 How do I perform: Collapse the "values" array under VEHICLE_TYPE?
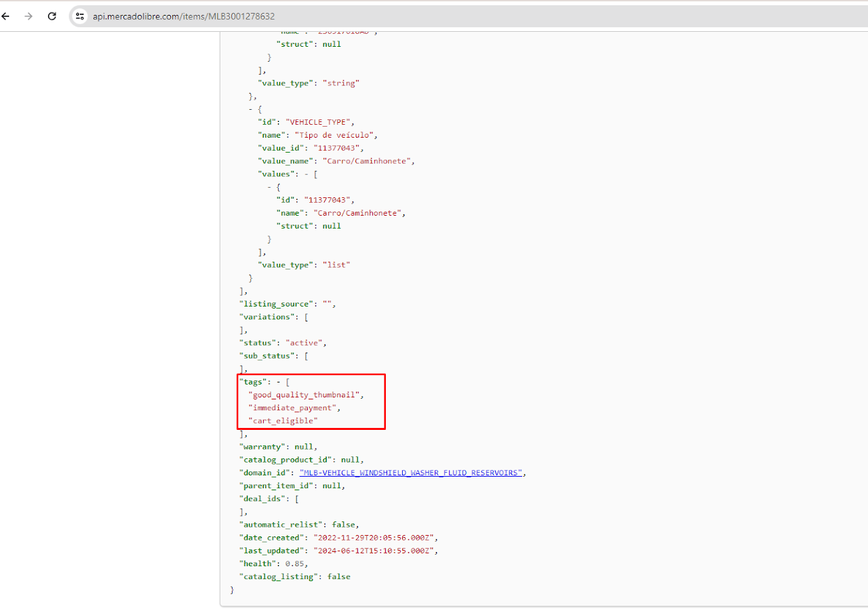[x=308, y=174]
